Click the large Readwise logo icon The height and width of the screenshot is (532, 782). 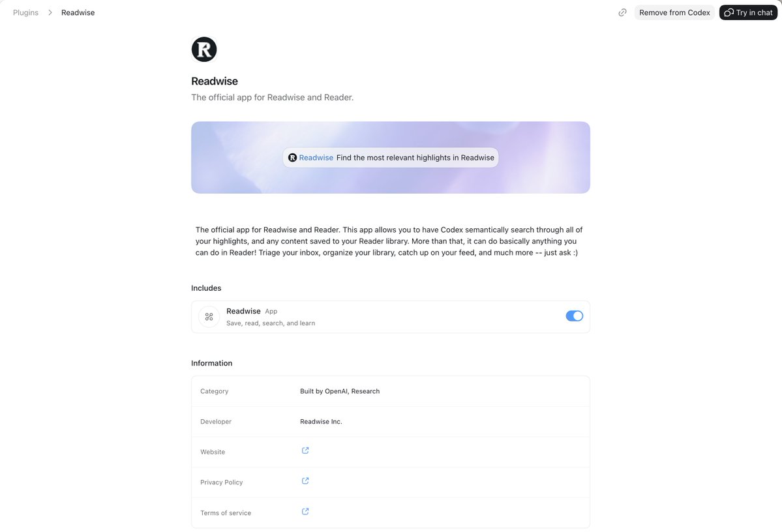point(204,50)
